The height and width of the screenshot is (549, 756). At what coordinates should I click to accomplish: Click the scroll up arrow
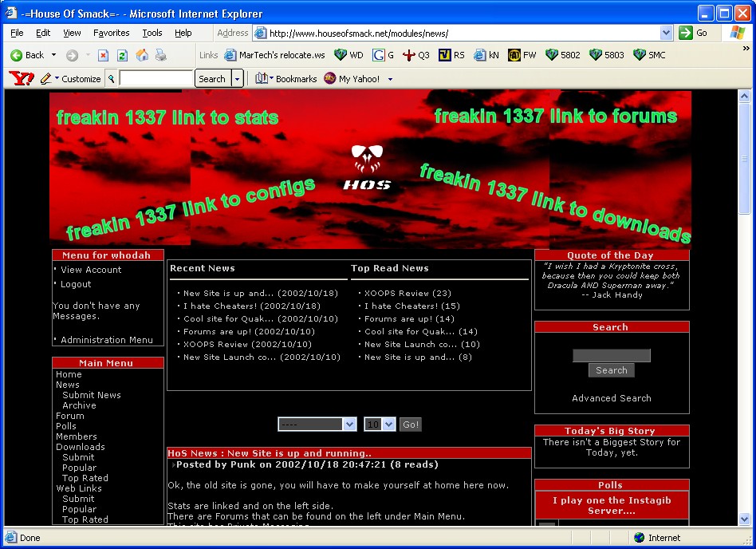pyautogui.click(x=744, y=96)
